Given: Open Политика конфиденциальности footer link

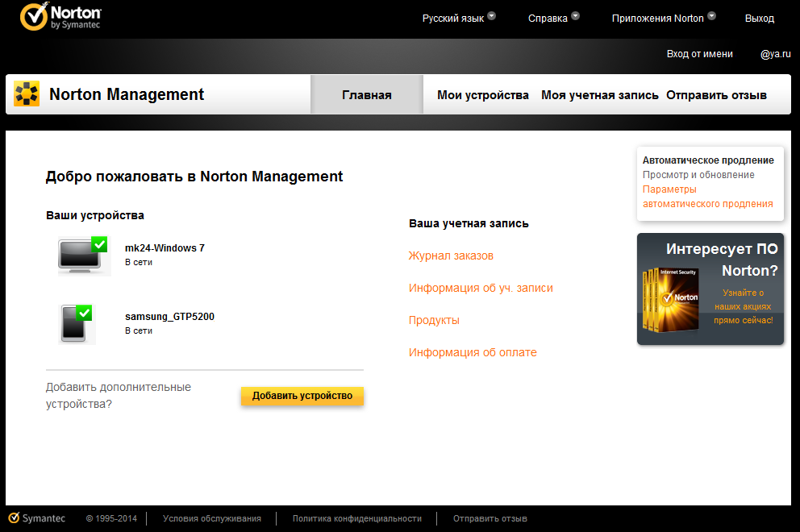Looking at the screenshot, I should tap(357, 518).
